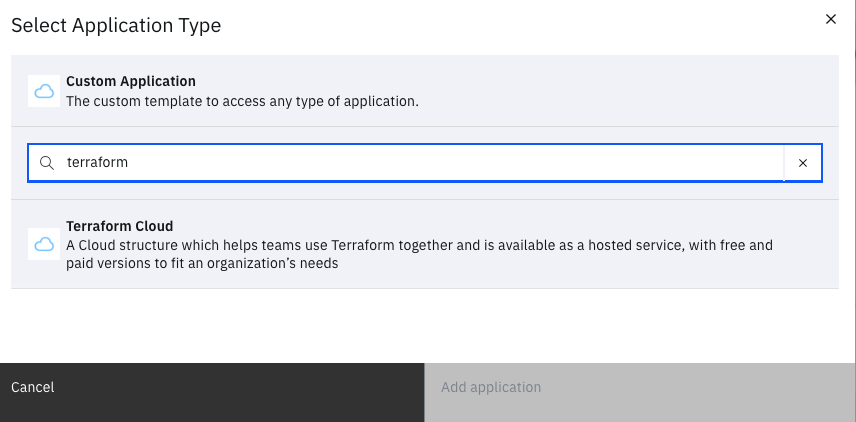Close the Select Application Type dialog
The image size is (856, 422).
coord(830,19)
